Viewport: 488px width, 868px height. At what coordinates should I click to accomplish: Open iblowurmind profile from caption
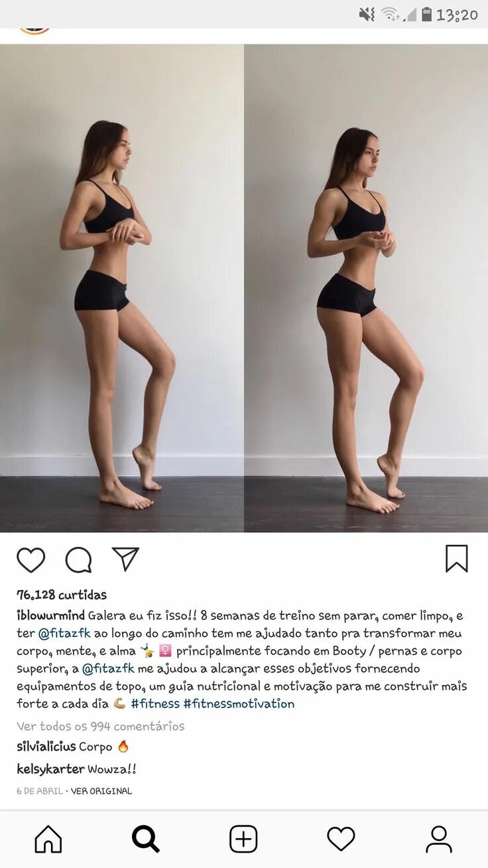51,616
